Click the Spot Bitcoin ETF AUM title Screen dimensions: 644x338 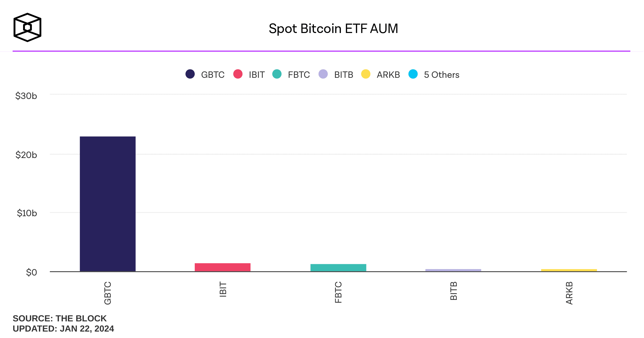(333, 29)
